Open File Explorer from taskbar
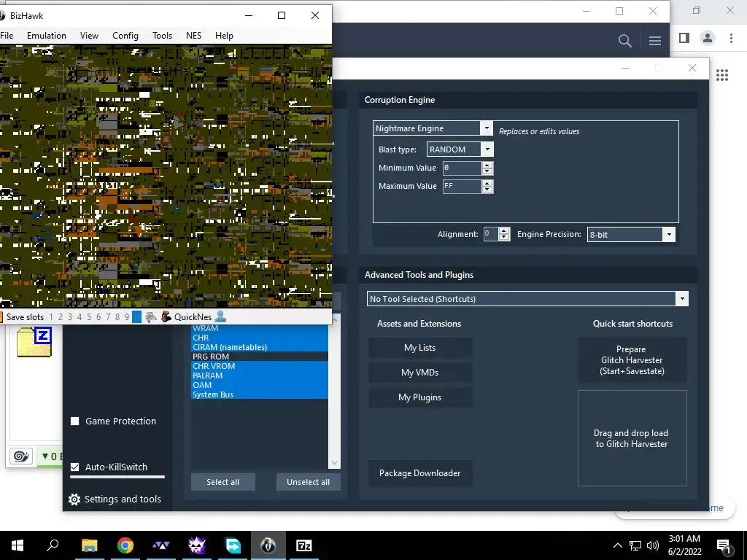The width and height of the screenshot is (747, 560). pyautogui.click(x=89, y=545)
